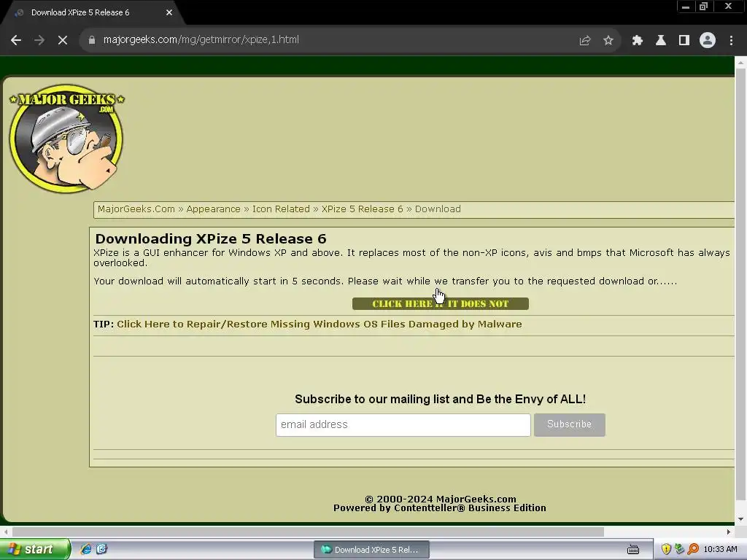747x560 pixels.
Task: Click vertical scrollbar up arrow
Action: point(740,63)
